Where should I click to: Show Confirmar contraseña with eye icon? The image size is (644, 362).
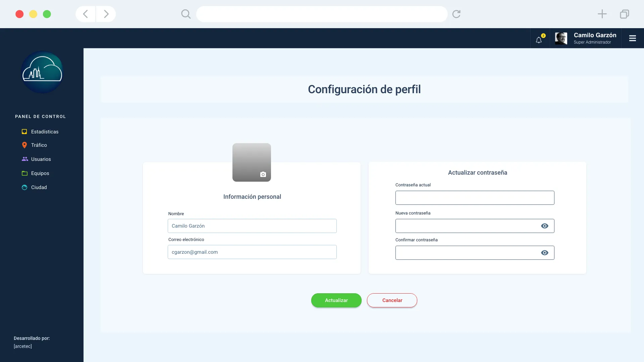(x=544, y=253)
